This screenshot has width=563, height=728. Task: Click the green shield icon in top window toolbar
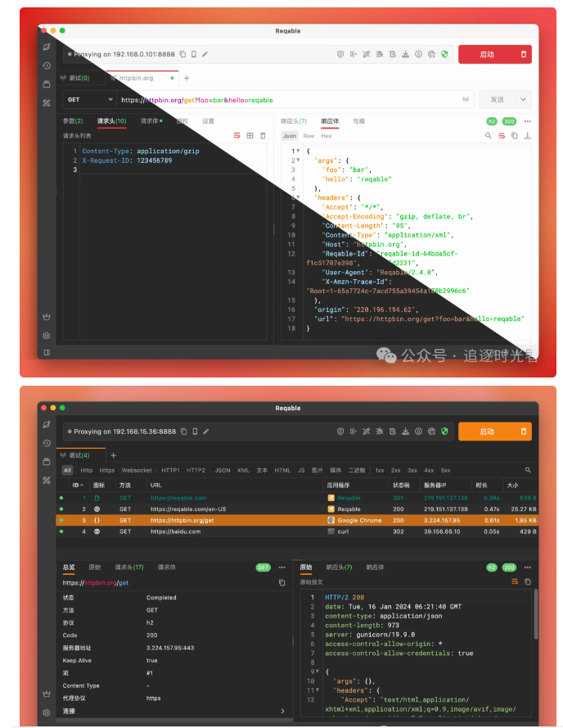click(444, 54)
